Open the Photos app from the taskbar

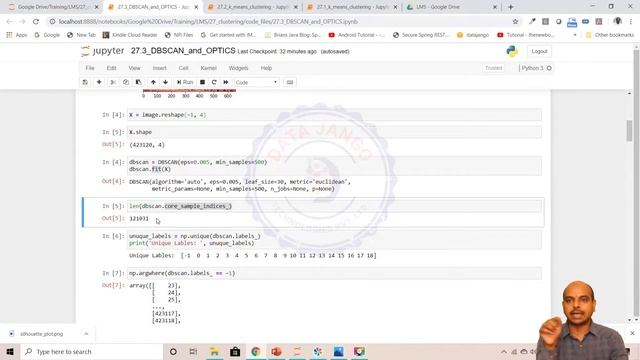[x=338, y=351]
